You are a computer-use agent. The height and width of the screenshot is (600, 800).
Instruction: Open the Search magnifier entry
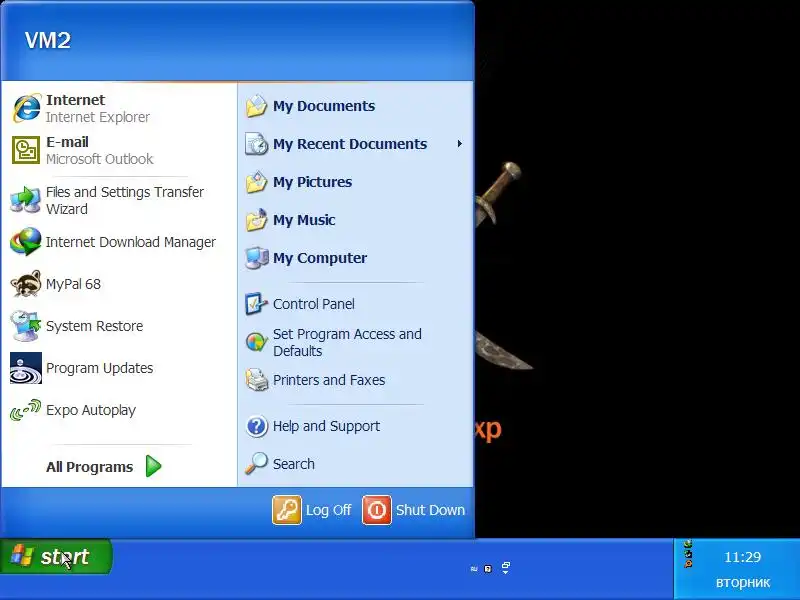(355, 464)
